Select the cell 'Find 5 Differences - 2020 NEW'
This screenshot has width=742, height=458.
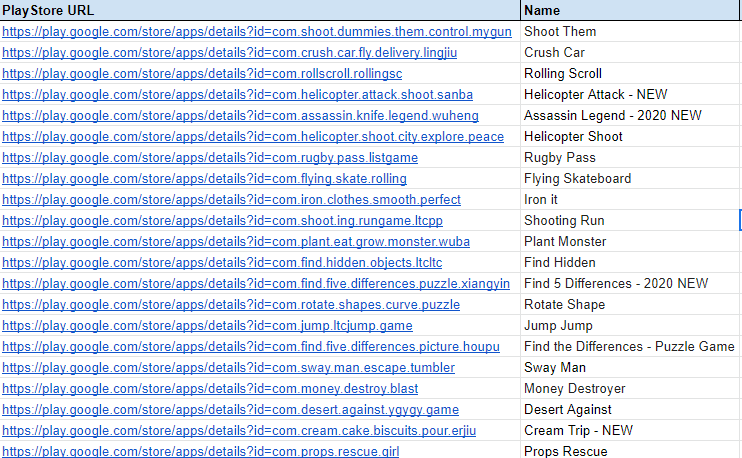click(629, 283)
